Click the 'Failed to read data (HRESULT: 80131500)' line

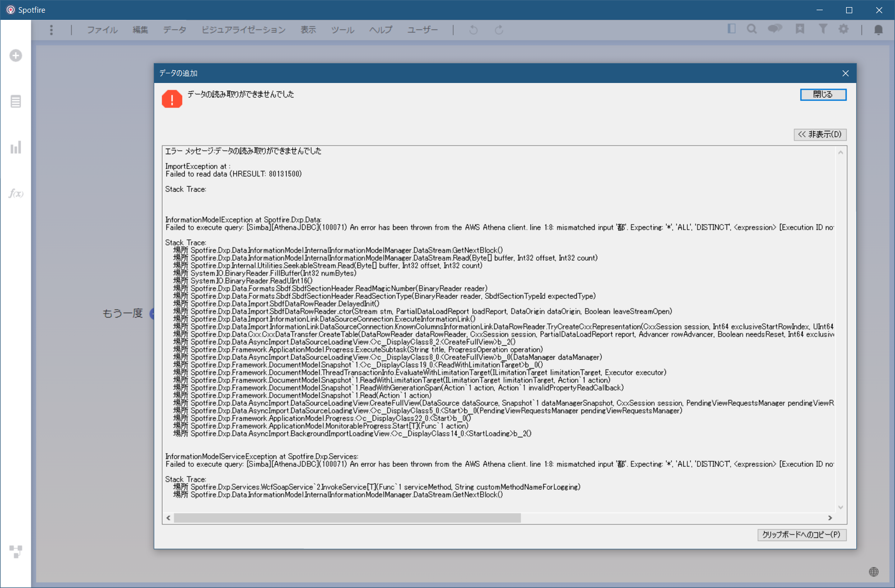(234, 174)
